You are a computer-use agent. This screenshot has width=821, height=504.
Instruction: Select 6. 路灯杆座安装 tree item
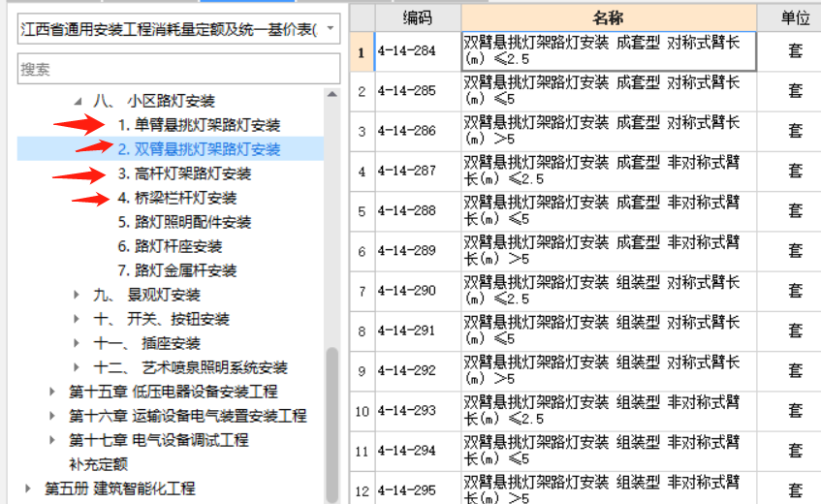tap(170, 246)
